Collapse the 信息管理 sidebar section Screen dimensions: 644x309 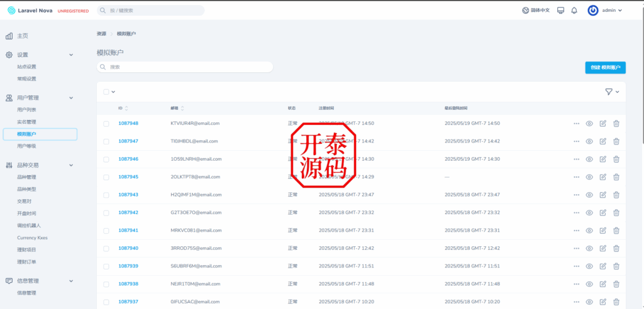tap(70, 281)
